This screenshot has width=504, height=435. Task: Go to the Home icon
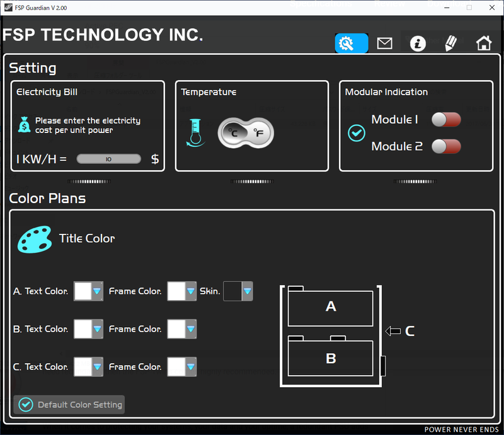pyautogui.click(x=484, y=43)
